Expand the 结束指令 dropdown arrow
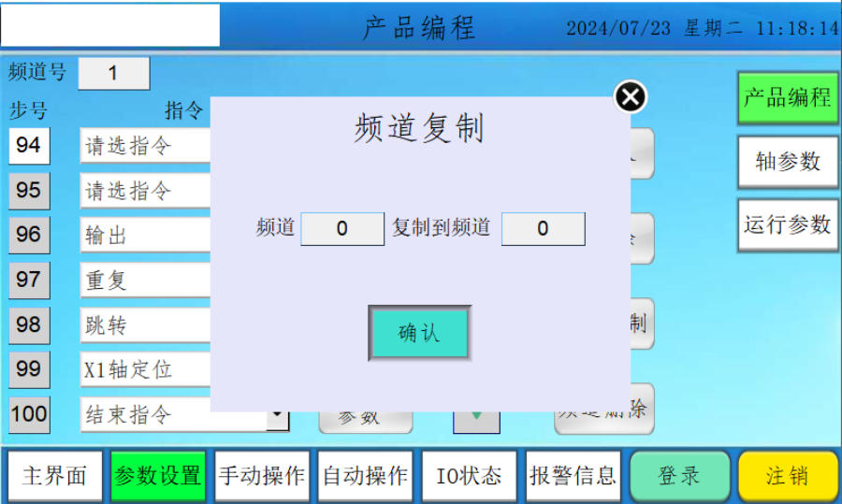 tap(277, 415)
